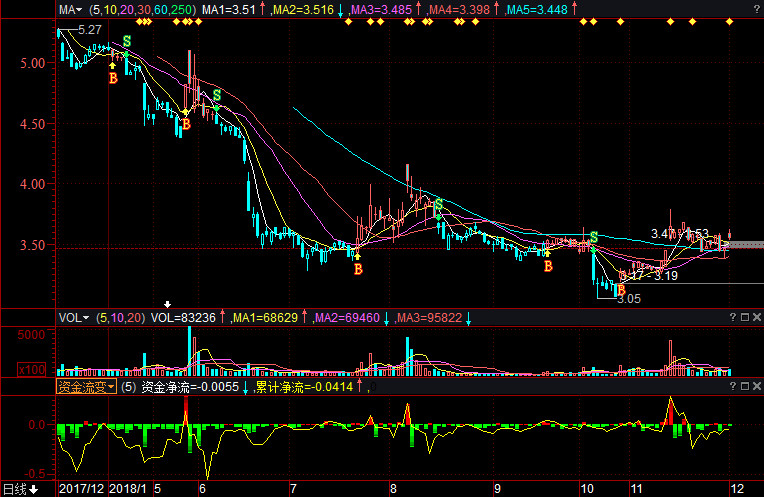This screenshot has height=497, width=764.
Task: Close the VOL indicator panel
Action: click(756, 317)
